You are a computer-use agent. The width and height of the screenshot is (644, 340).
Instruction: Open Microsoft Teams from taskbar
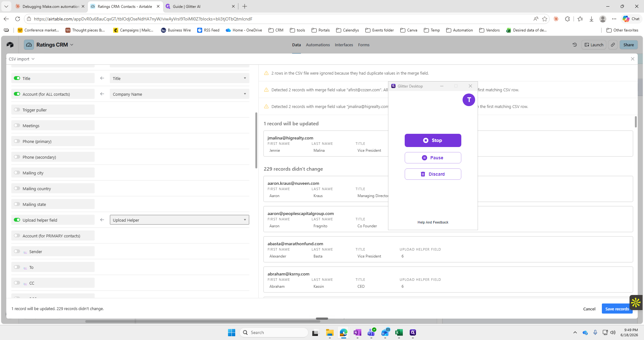tap(371, 332)
